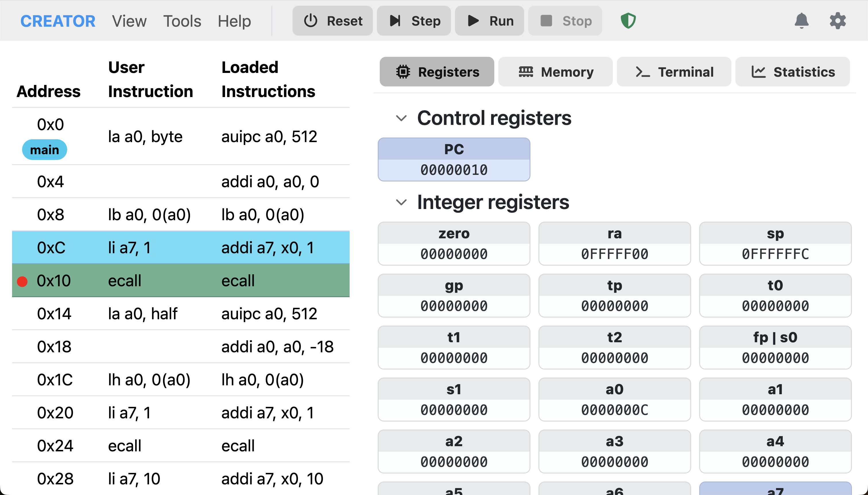Open the Tools menu
Image resolution: width=868 pixels, height=495 pixels.
[x=182, y=21]
